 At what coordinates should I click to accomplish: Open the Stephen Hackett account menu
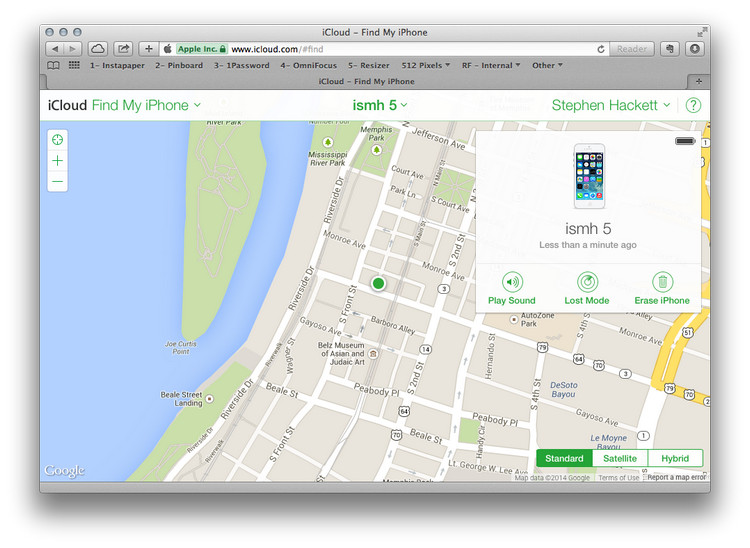611,105
